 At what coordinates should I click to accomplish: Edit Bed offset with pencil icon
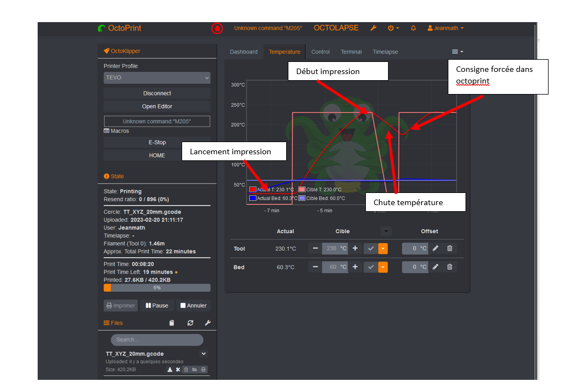436,267
